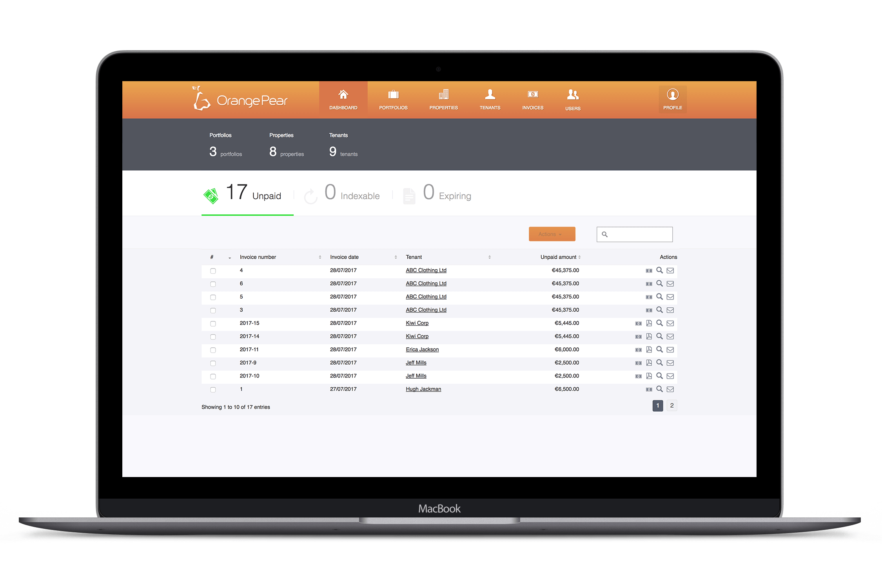
Task: Select checkbox for invoice 2017-14
Action: coord(213,337)
